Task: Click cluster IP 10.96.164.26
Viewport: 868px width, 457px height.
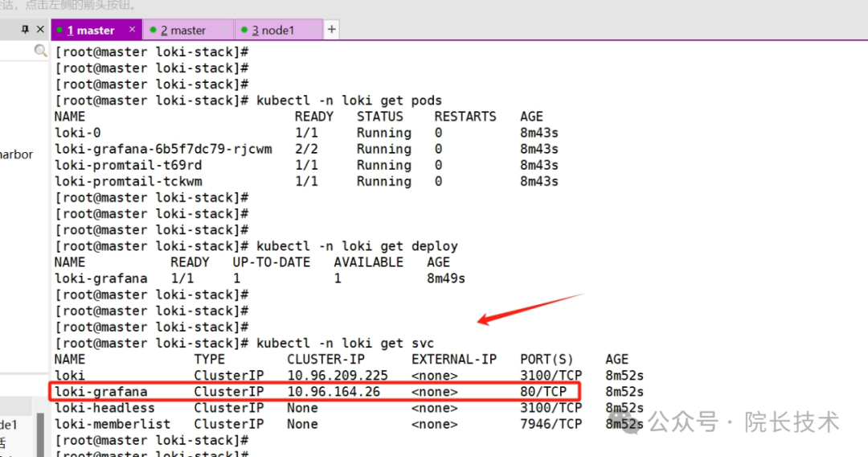Action: tap(334, 392)
